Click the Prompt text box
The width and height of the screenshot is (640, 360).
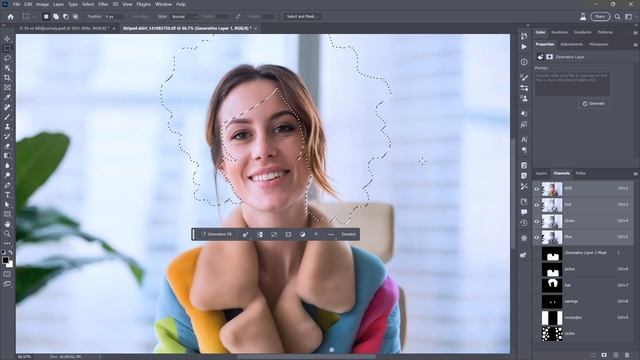572,84
